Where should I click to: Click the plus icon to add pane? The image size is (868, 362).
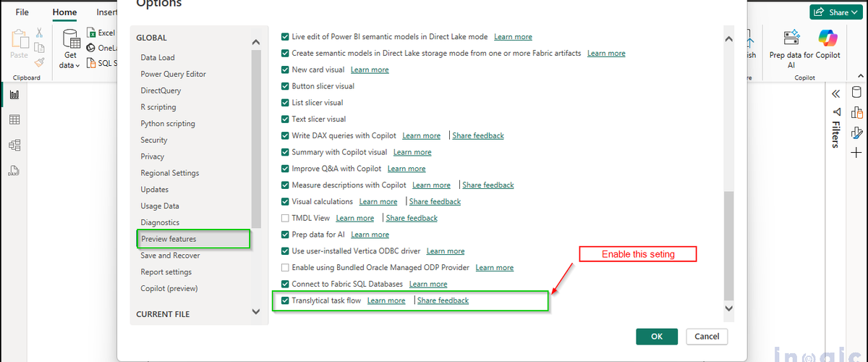click(857, 153)
